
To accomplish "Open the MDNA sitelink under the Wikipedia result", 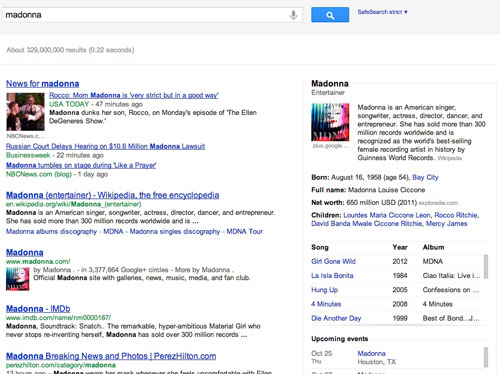I will pyautogui.click(x=113, y=231).
